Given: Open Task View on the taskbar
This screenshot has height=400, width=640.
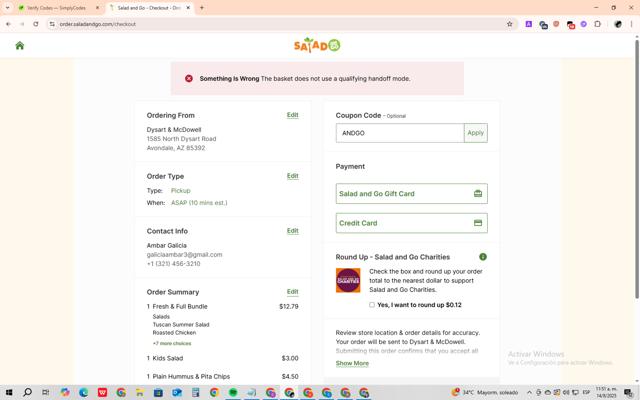Looking at the screenshot, I should (46, 393).
